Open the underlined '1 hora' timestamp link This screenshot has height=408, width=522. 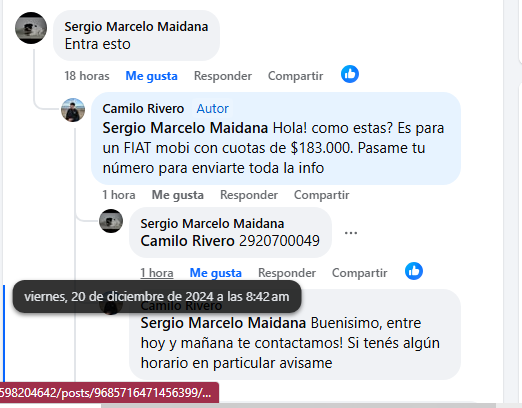click(x=157, y=273)
